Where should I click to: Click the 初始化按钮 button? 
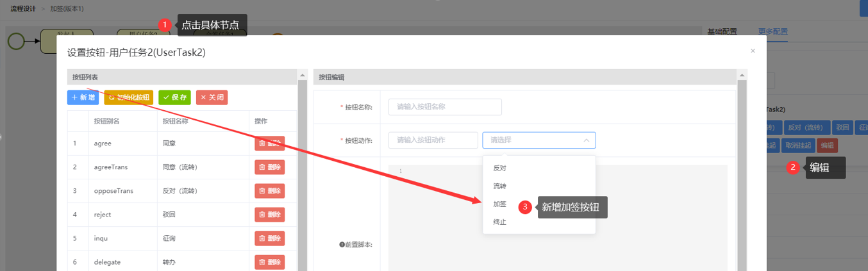[128, 97]
